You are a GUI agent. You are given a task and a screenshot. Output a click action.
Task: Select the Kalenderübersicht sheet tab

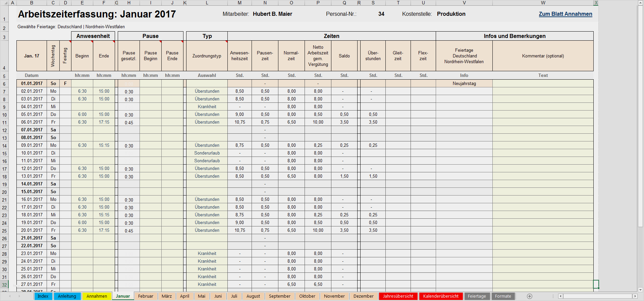(440, 296)
